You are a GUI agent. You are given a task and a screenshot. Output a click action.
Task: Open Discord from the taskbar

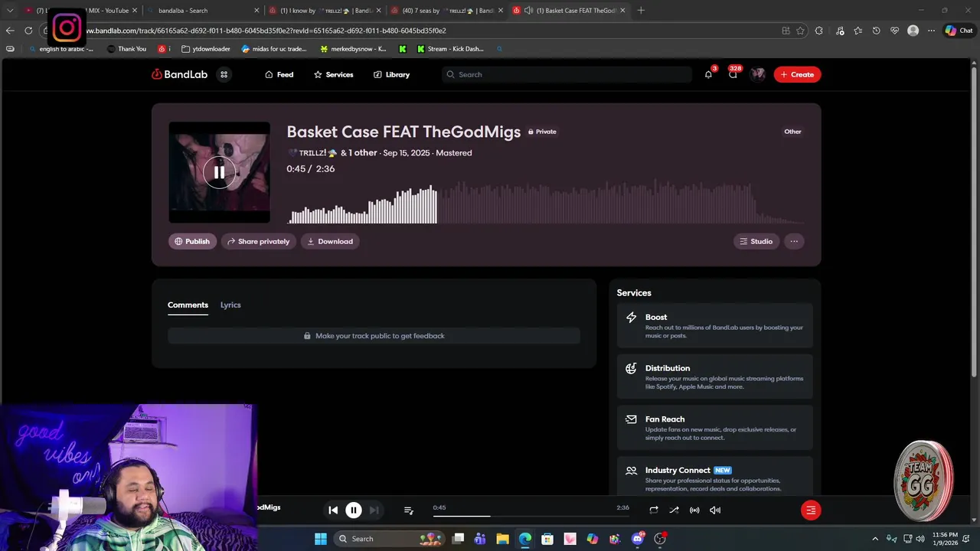click(638, 539)
